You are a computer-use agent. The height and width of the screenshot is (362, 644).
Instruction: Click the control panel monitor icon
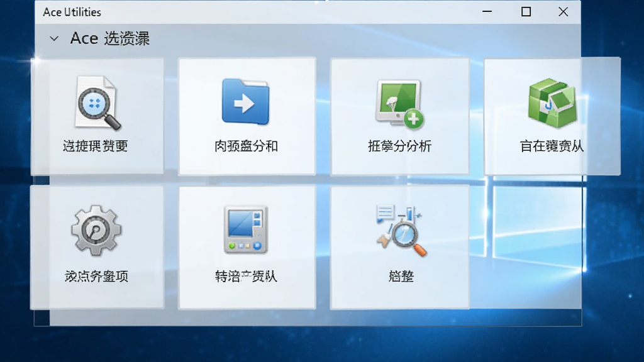point(246,229)
